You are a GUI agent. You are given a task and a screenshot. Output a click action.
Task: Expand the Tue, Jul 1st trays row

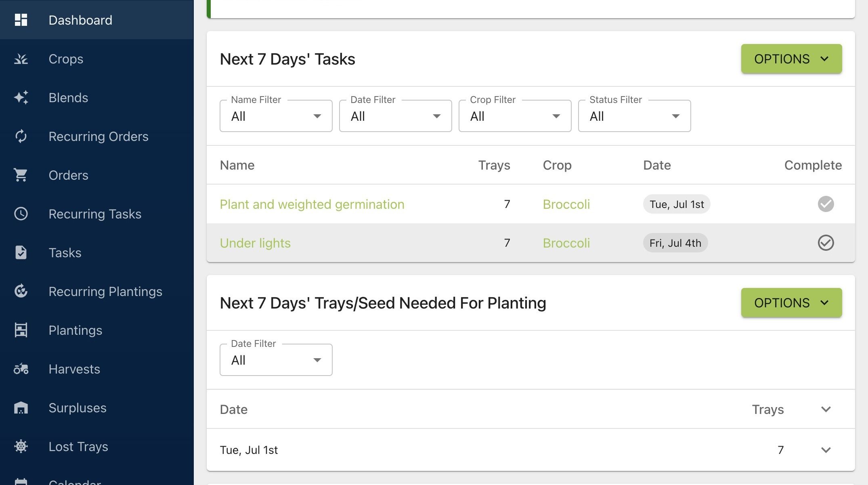[x=826, y=450]
